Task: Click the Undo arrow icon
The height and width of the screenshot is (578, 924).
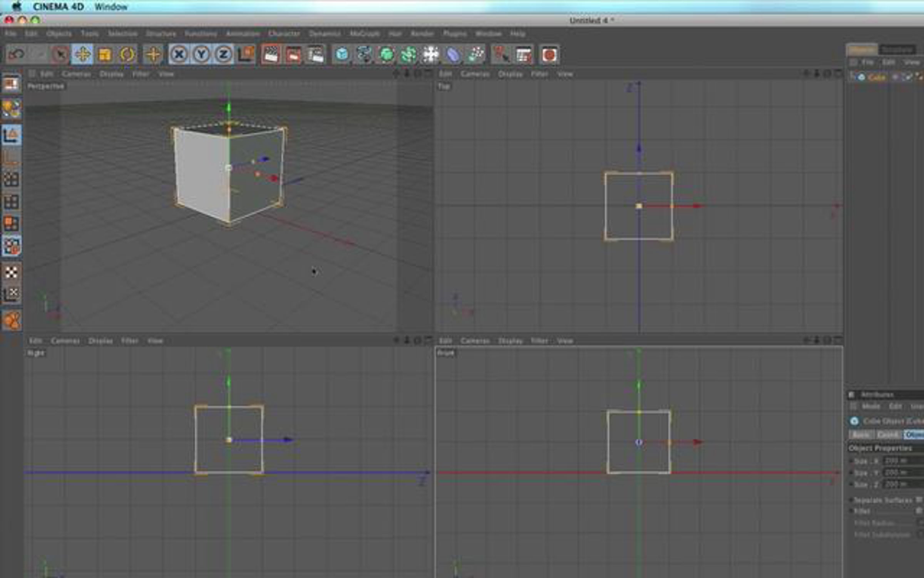Action: (x=16, y=54)
